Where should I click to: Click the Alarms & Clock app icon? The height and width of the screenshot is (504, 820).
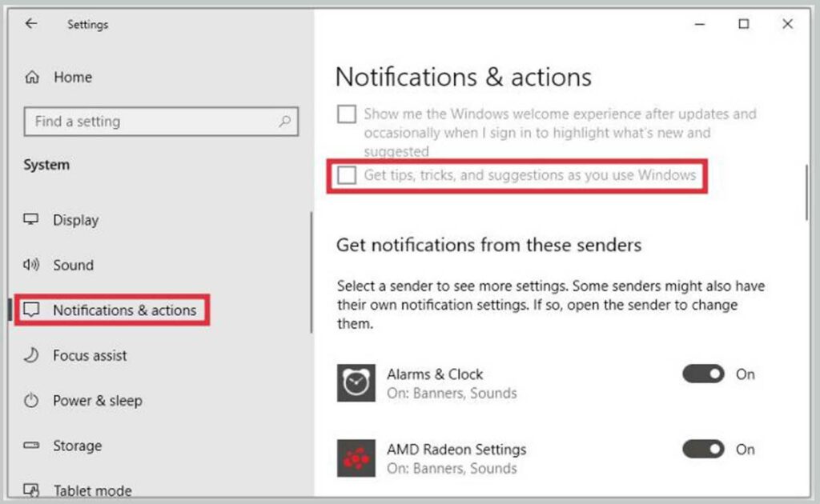pos(356,382)
